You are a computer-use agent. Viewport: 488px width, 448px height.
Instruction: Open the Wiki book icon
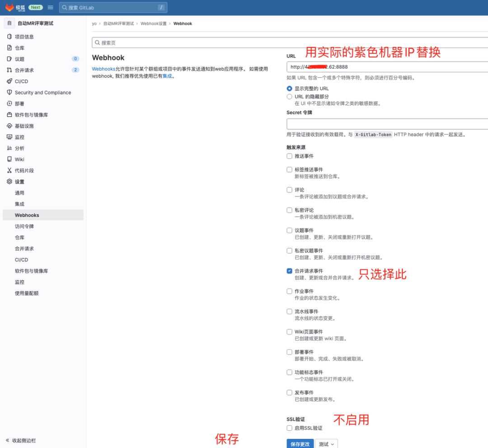[x=9, y=159]
